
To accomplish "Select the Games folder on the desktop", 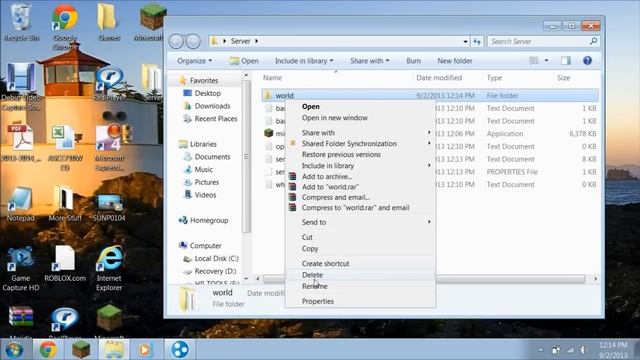I will pos(109,21).
